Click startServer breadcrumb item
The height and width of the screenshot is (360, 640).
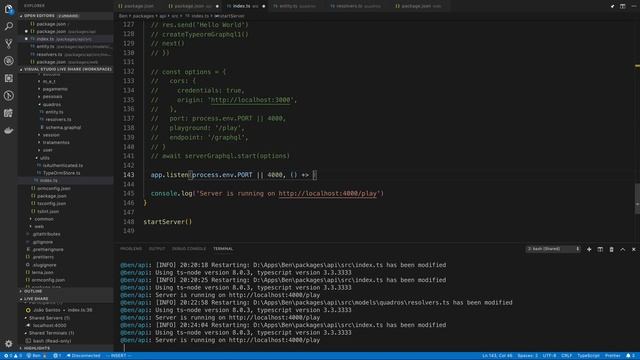click(x=230, y=16)
